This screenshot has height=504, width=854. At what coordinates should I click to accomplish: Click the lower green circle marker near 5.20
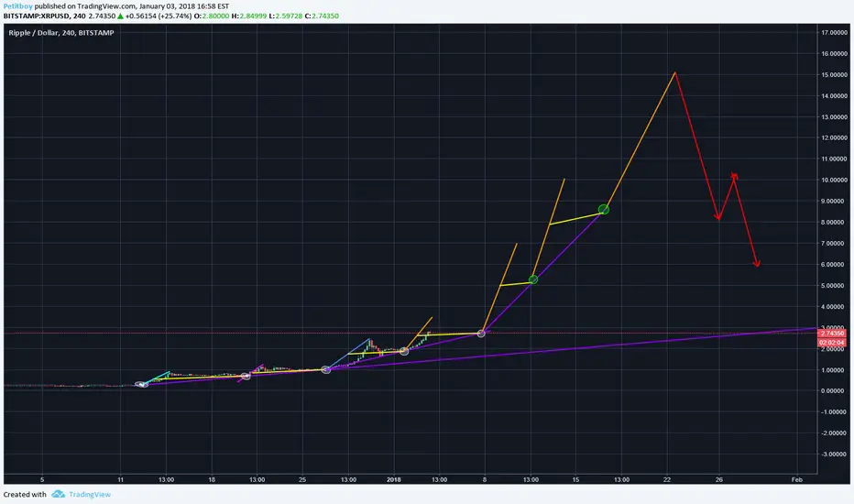(533, 279)
